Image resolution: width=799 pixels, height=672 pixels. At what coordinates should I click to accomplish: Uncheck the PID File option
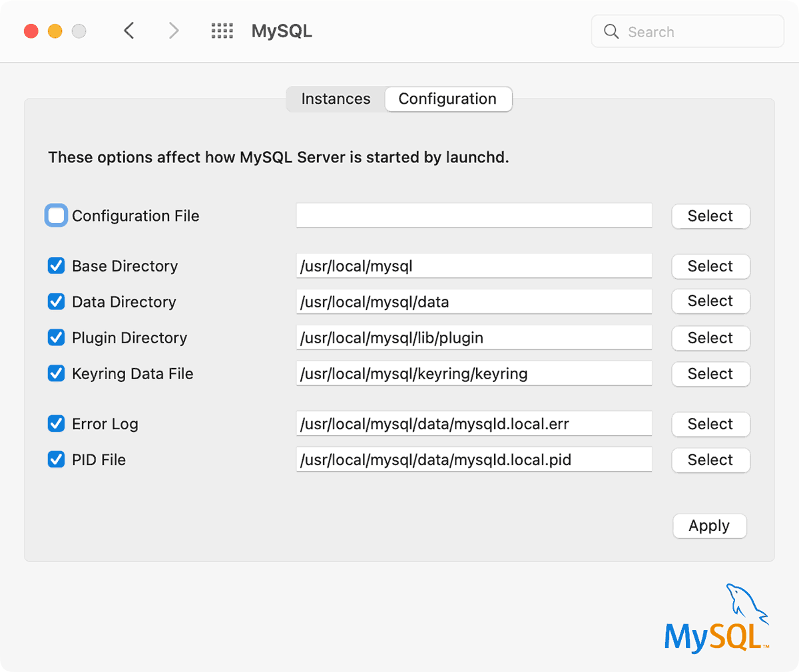coord(56,459)
